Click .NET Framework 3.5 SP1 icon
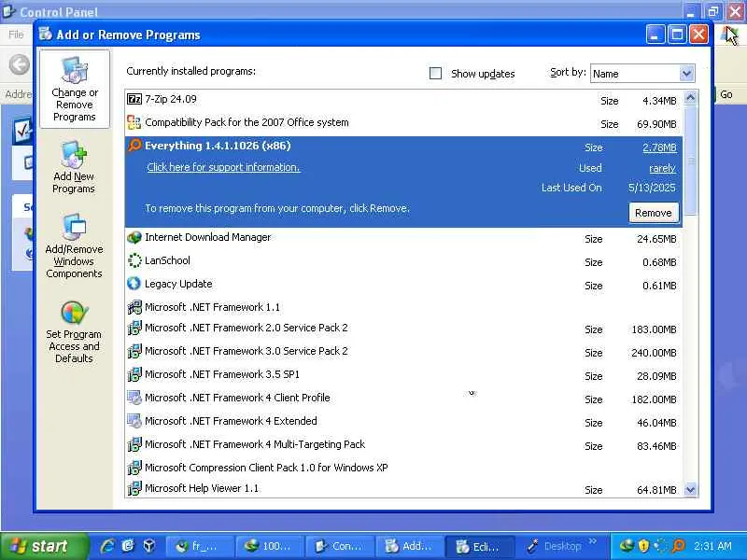 point(134,374)
